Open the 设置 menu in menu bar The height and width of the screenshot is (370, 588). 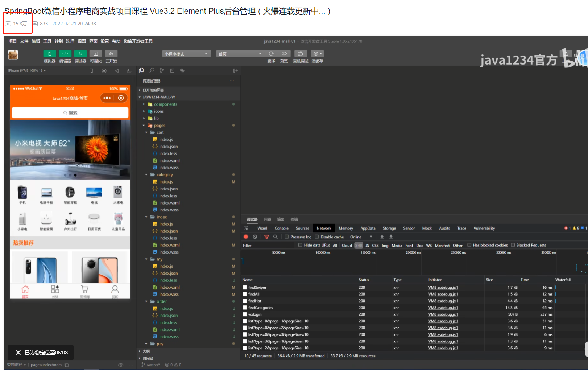click(105, 41)
